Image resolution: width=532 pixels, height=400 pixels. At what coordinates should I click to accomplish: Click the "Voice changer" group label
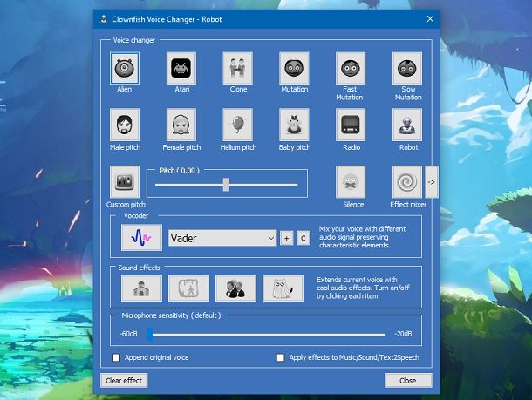tap(134, 40)
